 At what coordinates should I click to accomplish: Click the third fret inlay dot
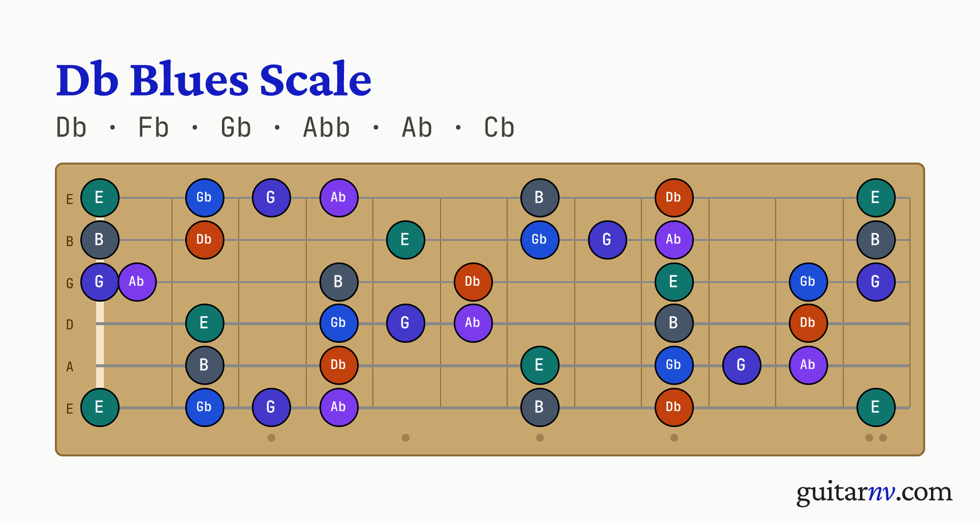point(271,438)
